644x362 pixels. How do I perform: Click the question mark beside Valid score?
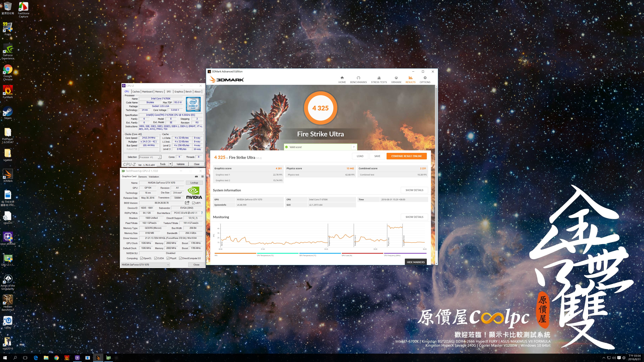pos(354,147)
